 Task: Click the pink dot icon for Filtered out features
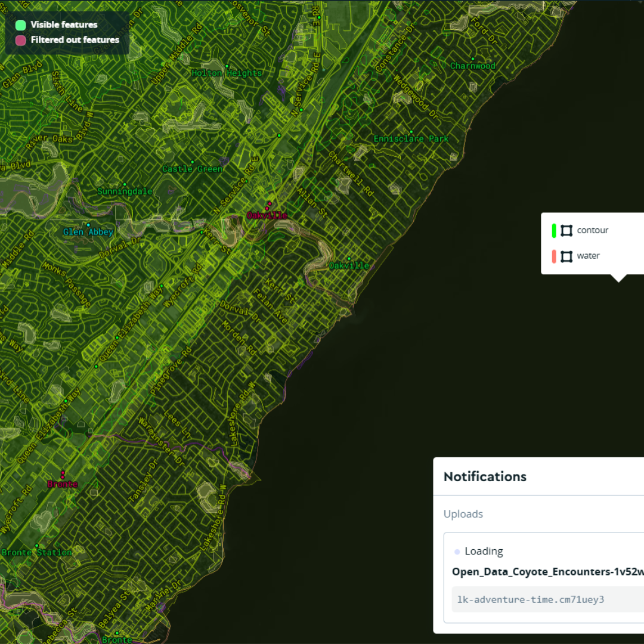coord(20,40)
